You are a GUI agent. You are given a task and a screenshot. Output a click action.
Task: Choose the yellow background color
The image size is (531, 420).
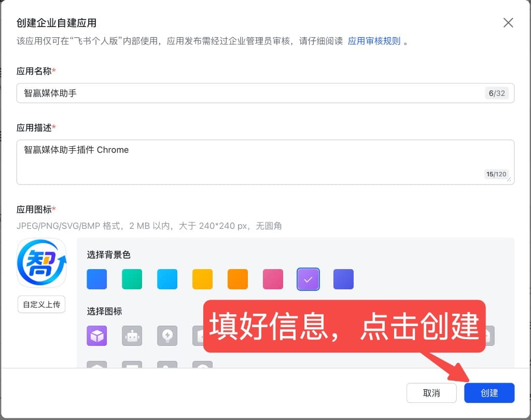tap(203, 279)
